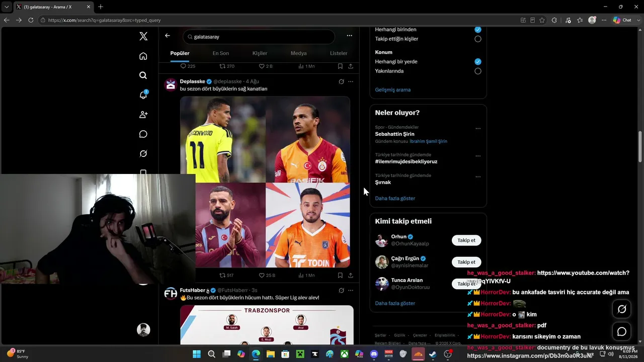Open options for #ilemrimujdesibekliyoruz trend
Viewport: 644px width, 362px height.
[x=478, y=156]
